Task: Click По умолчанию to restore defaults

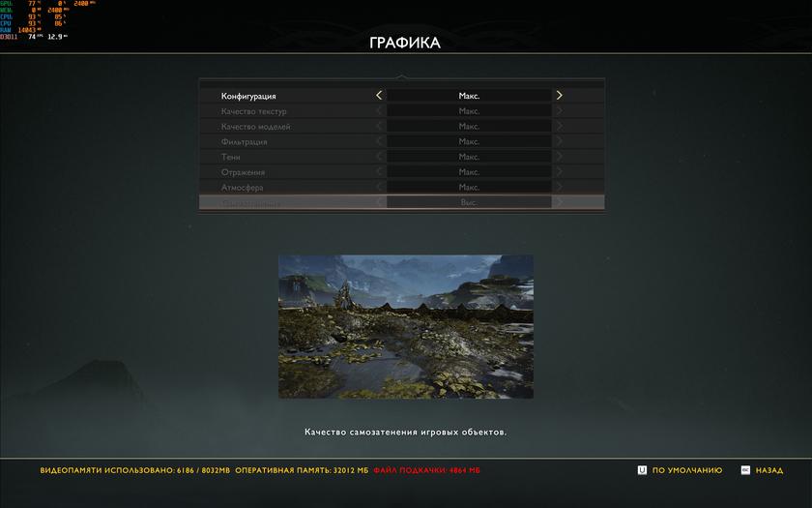Action: click(x=686, y=470)
